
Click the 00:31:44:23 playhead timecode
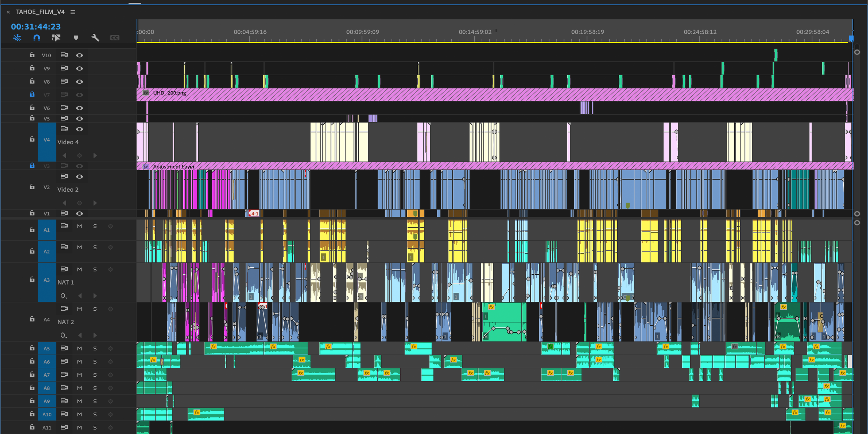click(x=36, y=26)
